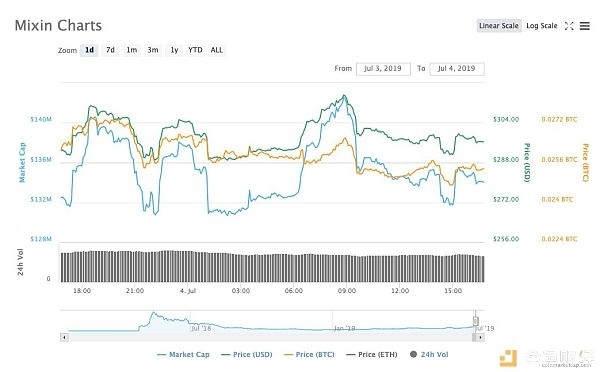The height and width of the screenshot is (372, 600).
Task: Toggle the 24h Vol legend dot
Action: point(413,354)
